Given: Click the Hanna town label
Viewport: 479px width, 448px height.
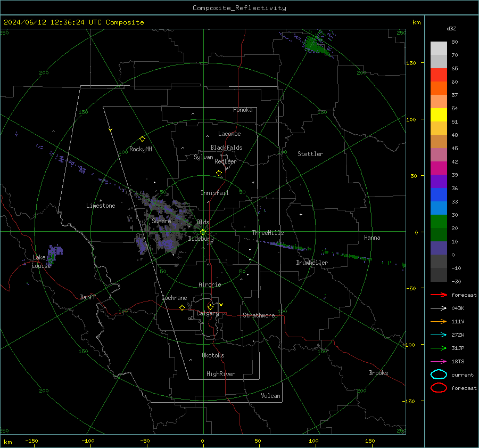Looking at the screenshot, I should click(x=372, y=238).
